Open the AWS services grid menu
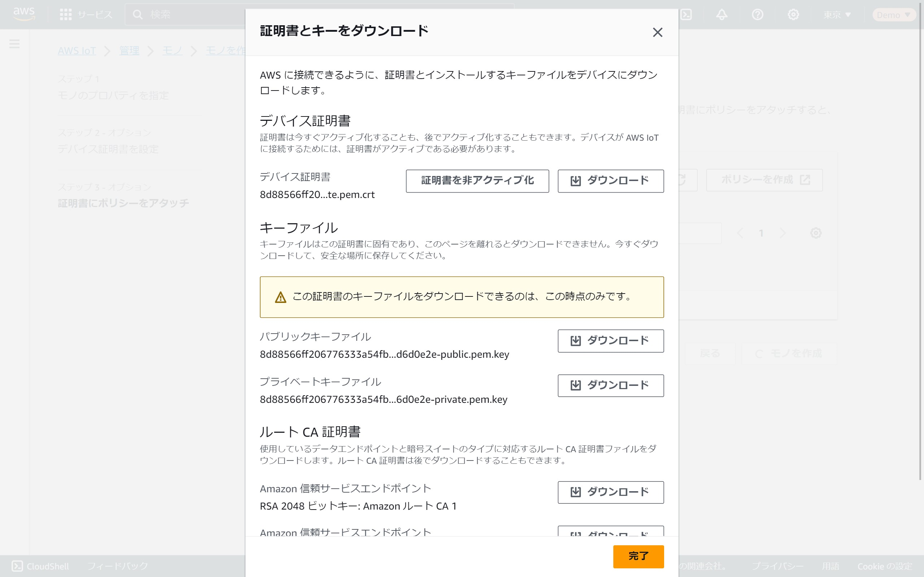The height and width of the screenshot is (577, 924). [66, 14]
